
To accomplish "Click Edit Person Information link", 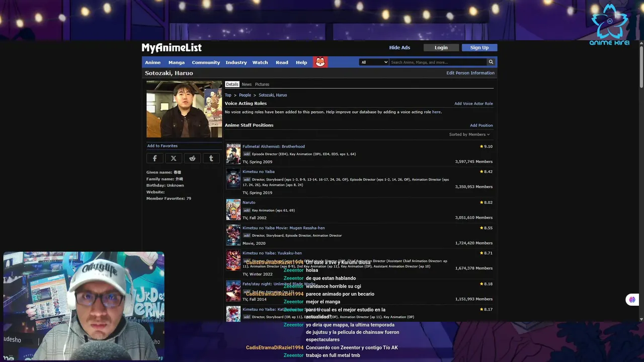I will (470, 73).
